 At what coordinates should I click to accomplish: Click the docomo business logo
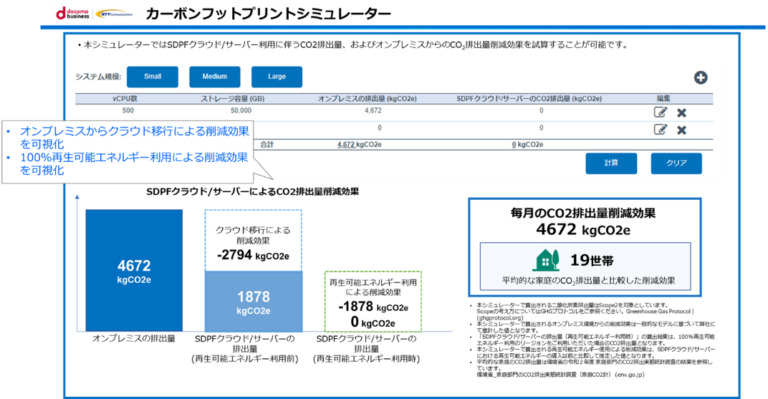[x=72, y=13]
